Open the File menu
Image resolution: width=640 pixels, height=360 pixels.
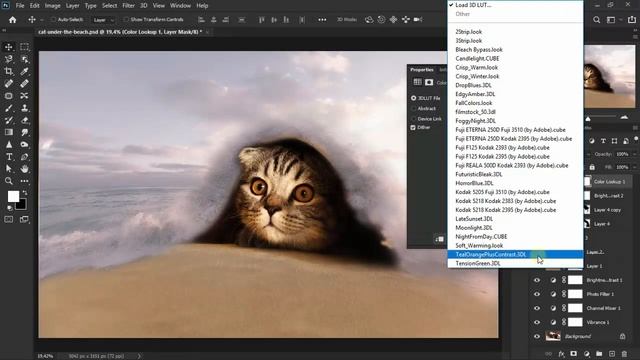point(20,6)
